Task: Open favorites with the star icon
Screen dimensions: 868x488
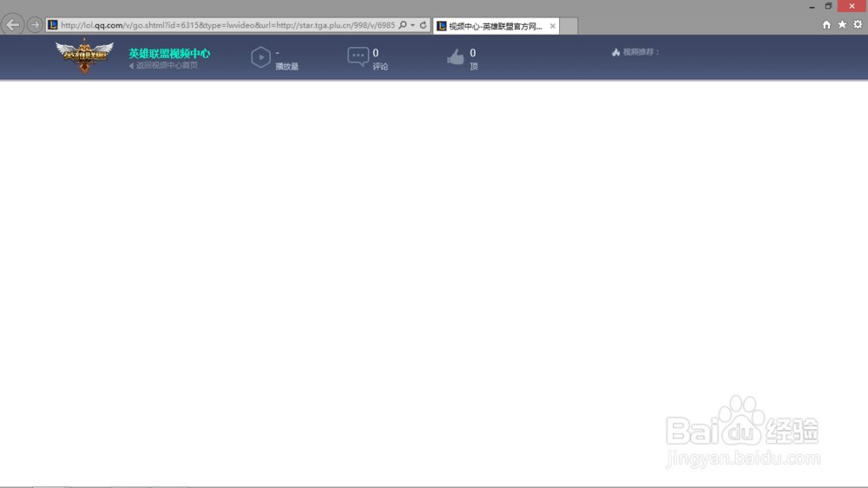Action: coord(842,24)
